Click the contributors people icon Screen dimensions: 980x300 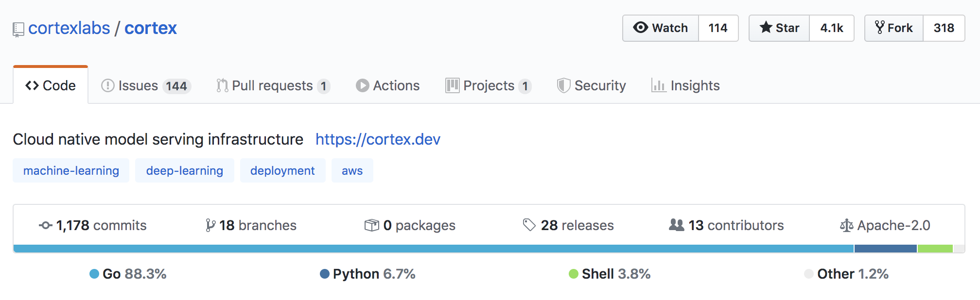click(677, 225)
